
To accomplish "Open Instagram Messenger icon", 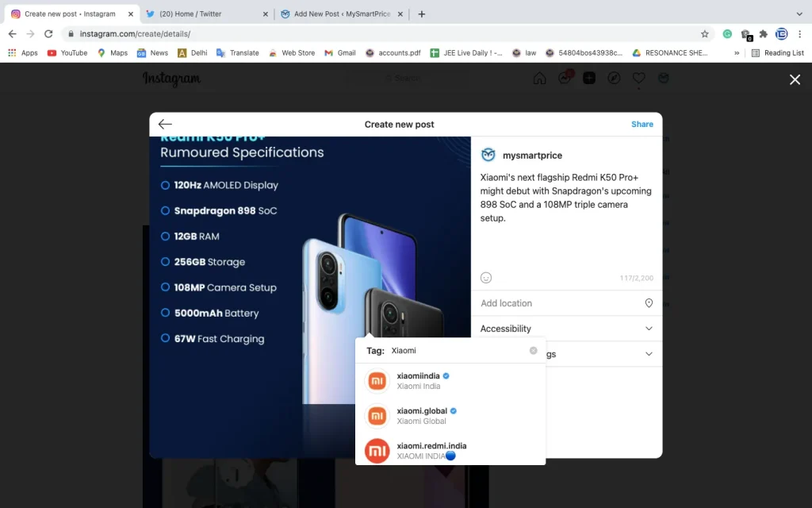I will (565, 78).
